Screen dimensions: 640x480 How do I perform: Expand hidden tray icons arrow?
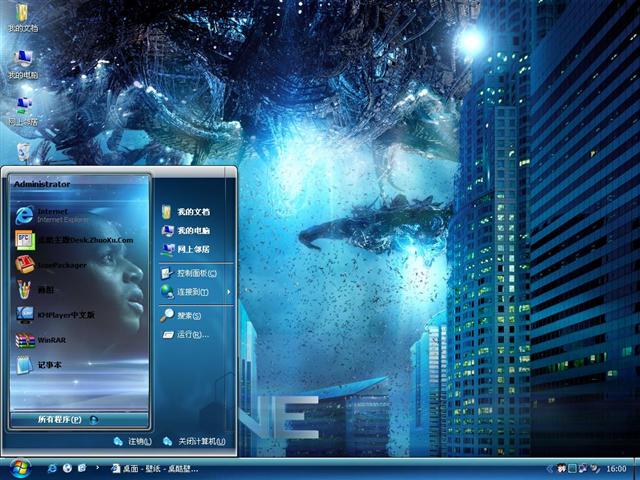click(x=549, y=469)
